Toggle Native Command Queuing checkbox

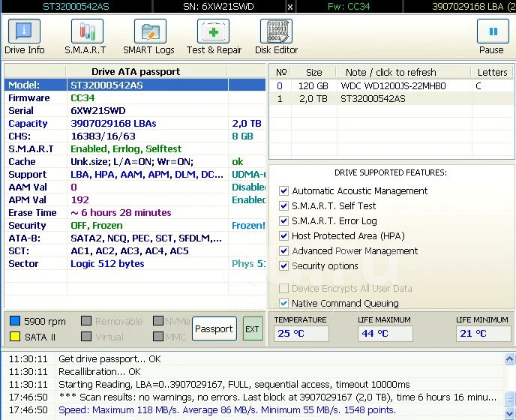[283, 303]
